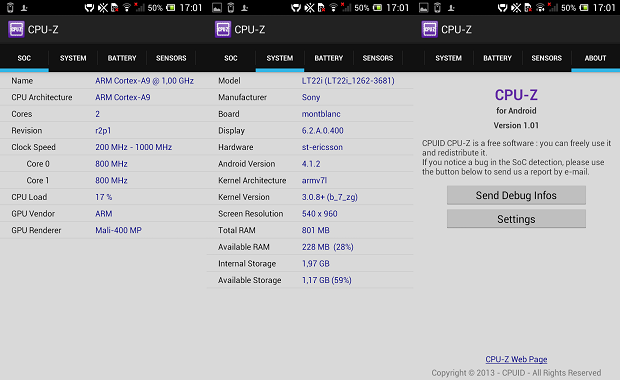Tap the CPU-Z app icon on the About screen
620x380 pixels.
[x=430, y=29]
